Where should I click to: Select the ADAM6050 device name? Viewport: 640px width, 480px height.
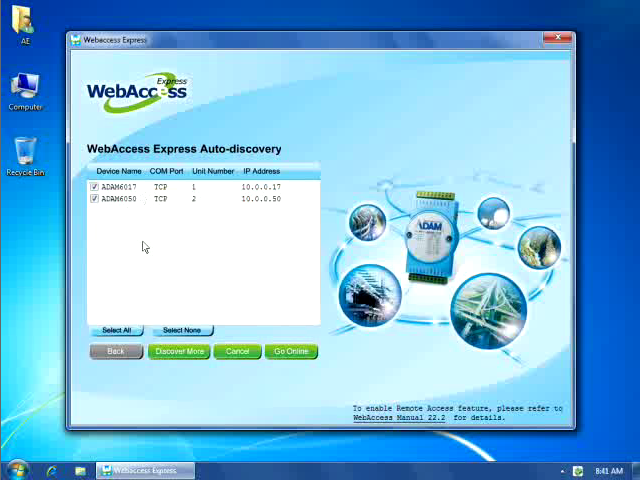(119, 199)
